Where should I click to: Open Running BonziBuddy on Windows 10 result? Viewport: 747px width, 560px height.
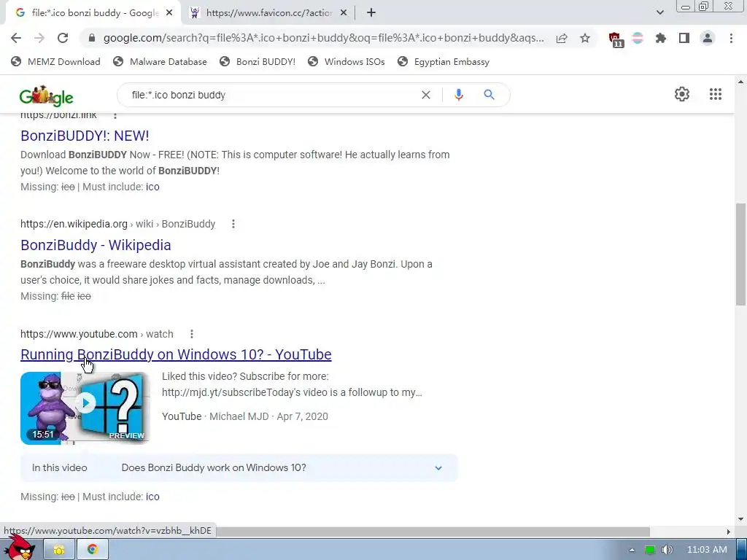176,355
